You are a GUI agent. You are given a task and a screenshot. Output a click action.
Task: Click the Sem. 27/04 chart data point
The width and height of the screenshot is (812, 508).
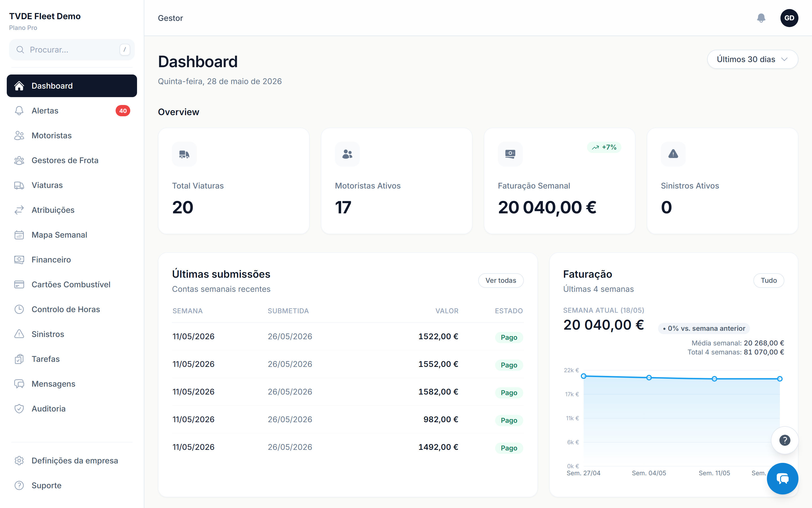tap(584, 376)
